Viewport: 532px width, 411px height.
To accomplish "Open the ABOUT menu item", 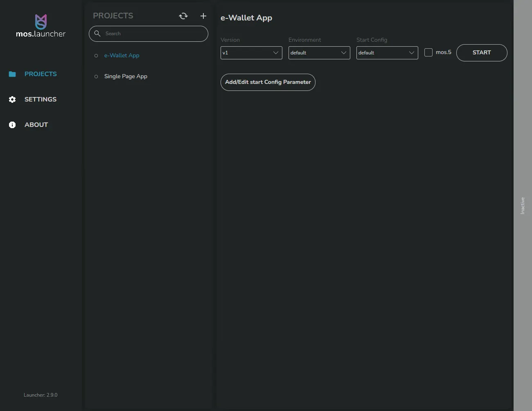I will coord(36,125).
